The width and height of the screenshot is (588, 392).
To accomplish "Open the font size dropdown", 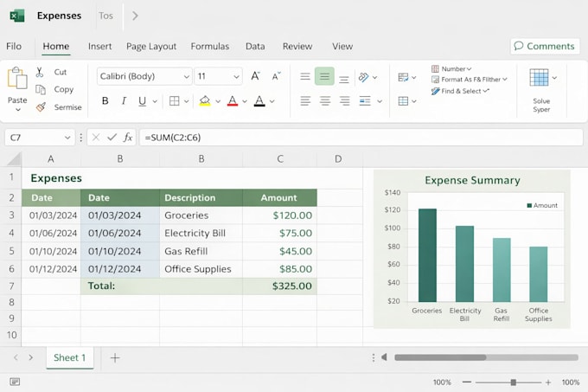I will pos(236,77).
